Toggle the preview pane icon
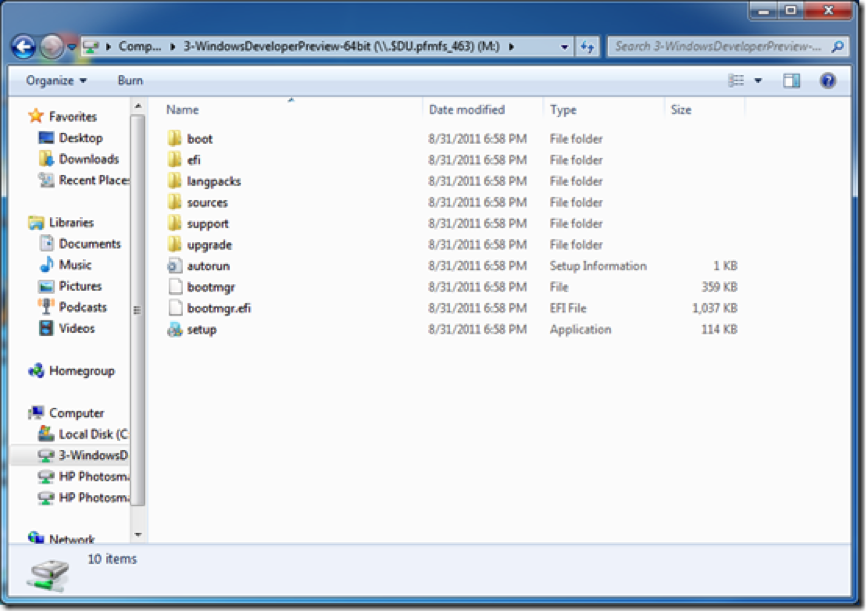866x611 pixels. 791,81
